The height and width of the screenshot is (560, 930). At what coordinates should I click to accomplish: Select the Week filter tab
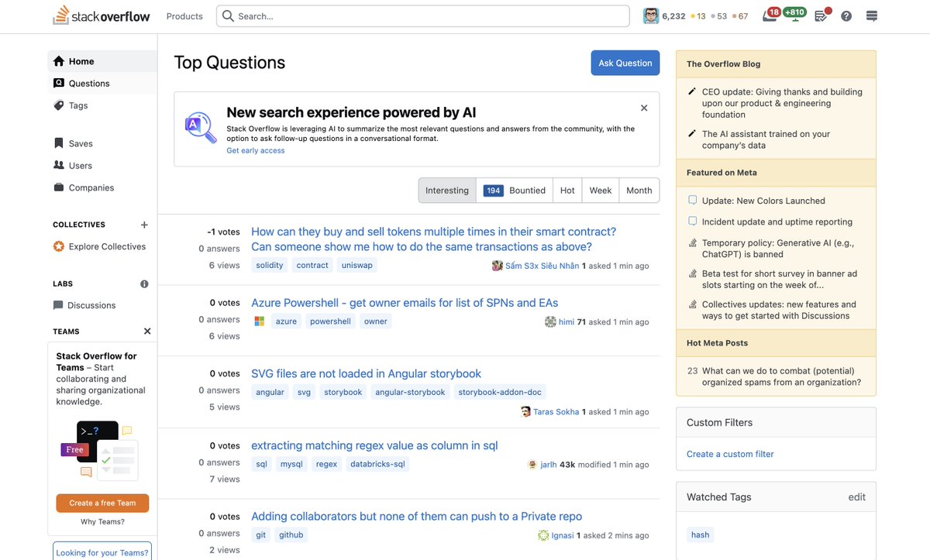601,191
